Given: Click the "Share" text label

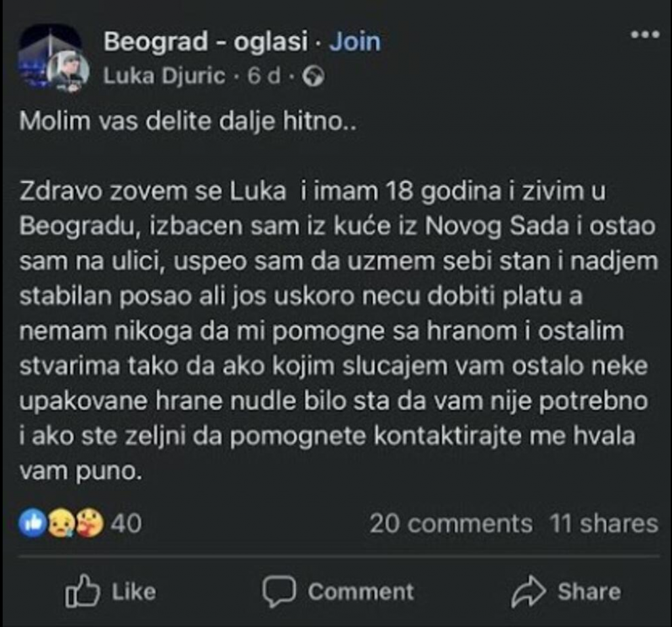Looking at the screenshot, I should tap(589, 592).
